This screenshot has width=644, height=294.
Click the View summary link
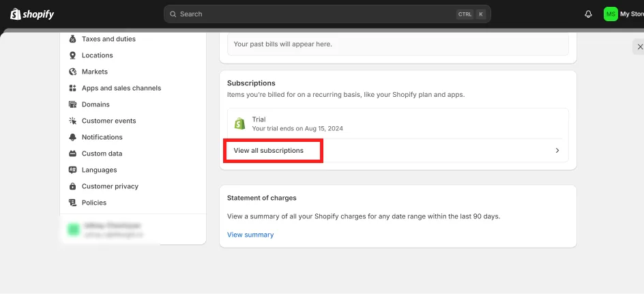click(x=250, y=235)
